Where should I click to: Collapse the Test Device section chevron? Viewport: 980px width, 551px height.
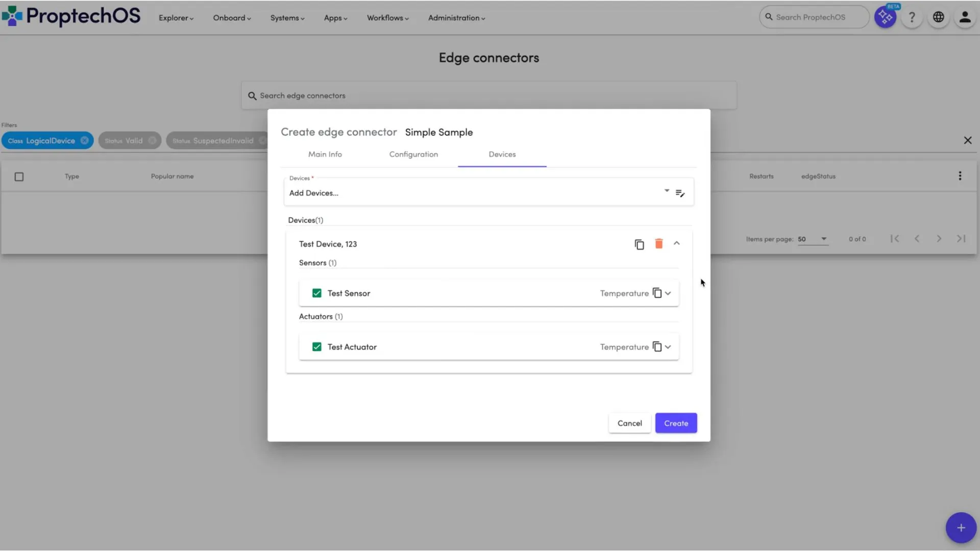tap(676, 243)
